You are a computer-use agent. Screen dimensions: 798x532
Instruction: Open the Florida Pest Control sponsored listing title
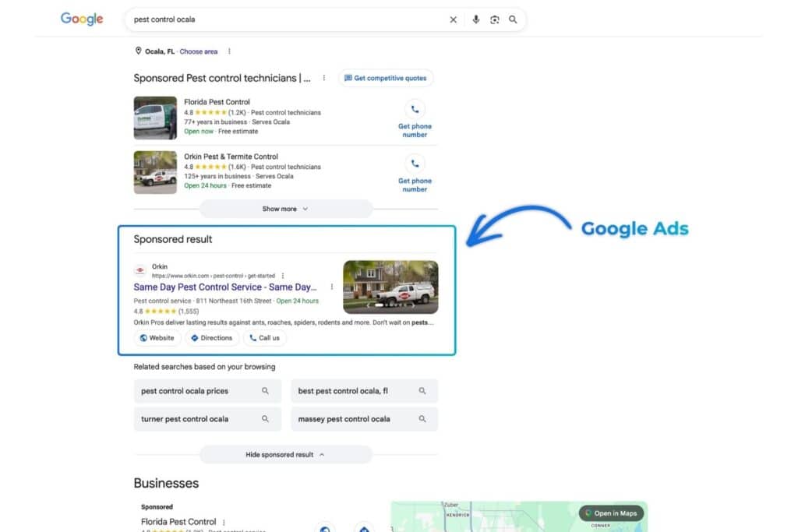point(217,102)
